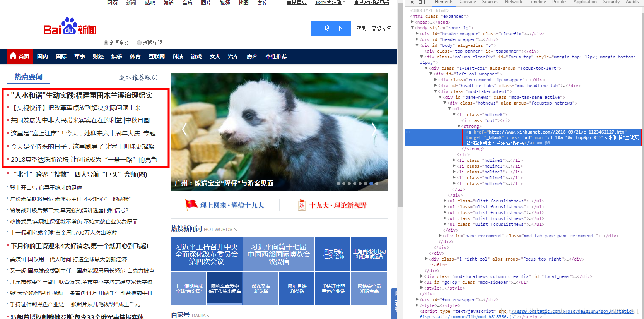Click the home icon in the navigation bar
Image resolution: width=644 pixels, height=319 pixels.
click(x=13, y=56)
